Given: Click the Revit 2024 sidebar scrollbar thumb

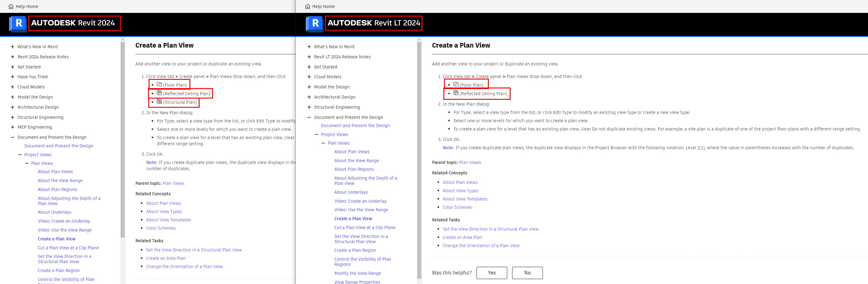Looking at the screenshot, I should pyautogui.click(x=123, y=140).
